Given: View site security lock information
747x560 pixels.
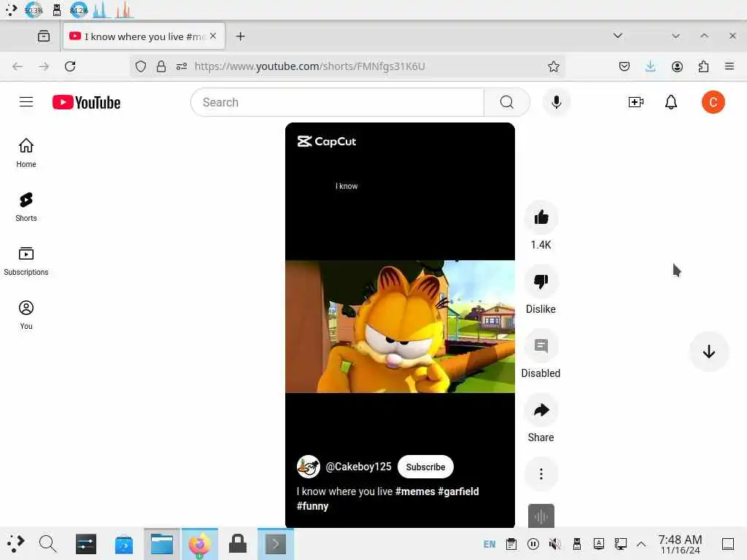Looking at the screenshot, I should 161,66.
